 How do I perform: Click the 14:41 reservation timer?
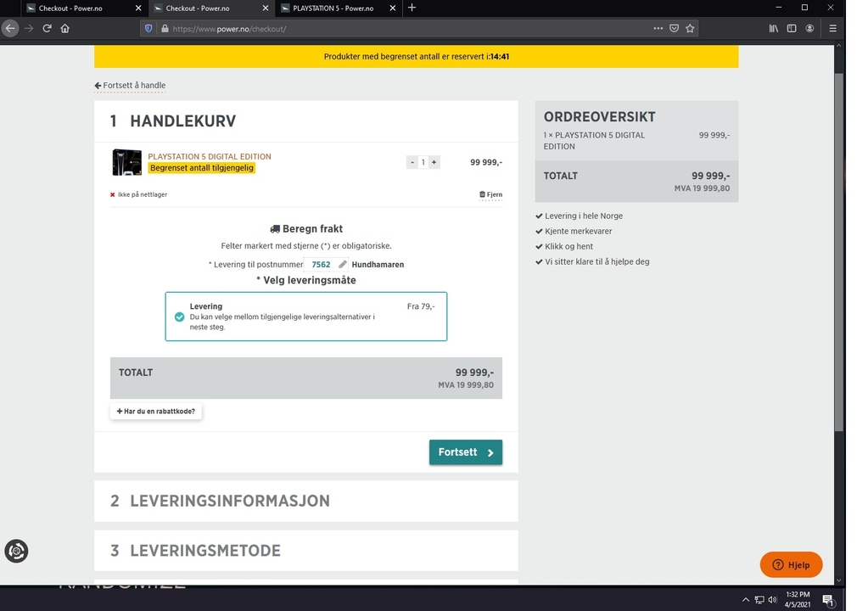pyautogui.click(x=499, y=57)
